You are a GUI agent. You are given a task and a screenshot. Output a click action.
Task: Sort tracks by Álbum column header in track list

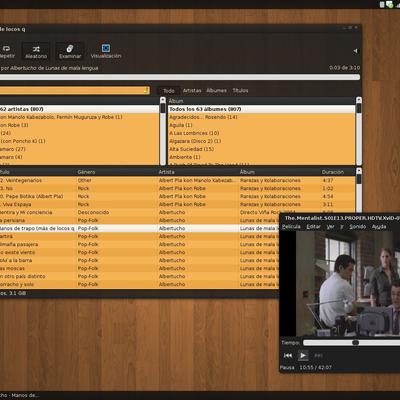[279, 172]
